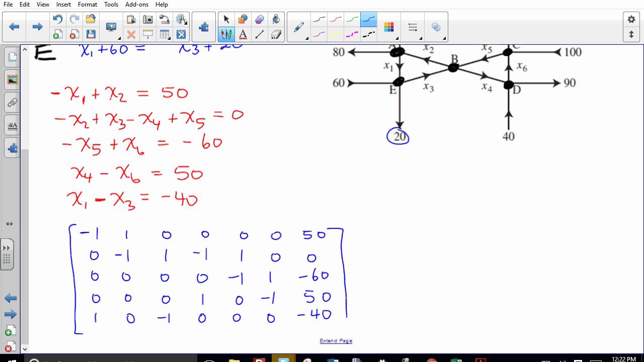Select the Shapes tool
The image size is (644, 362).
tap(243, 20)
